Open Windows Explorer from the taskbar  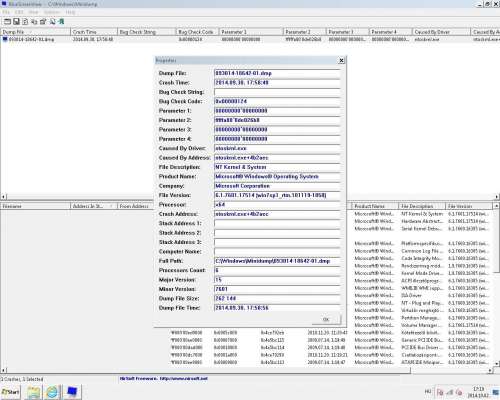click(33, 392)
